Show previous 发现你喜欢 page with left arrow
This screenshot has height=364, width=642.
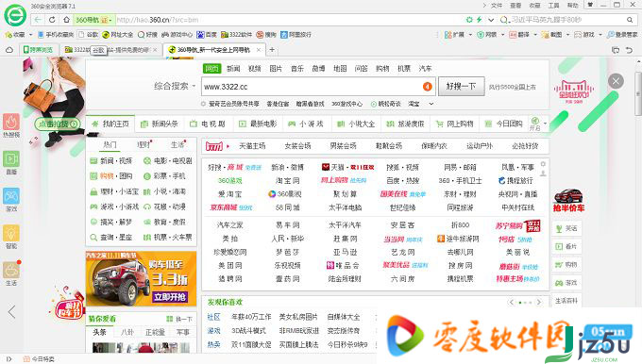pyautogui.click(x=512, y=303)
